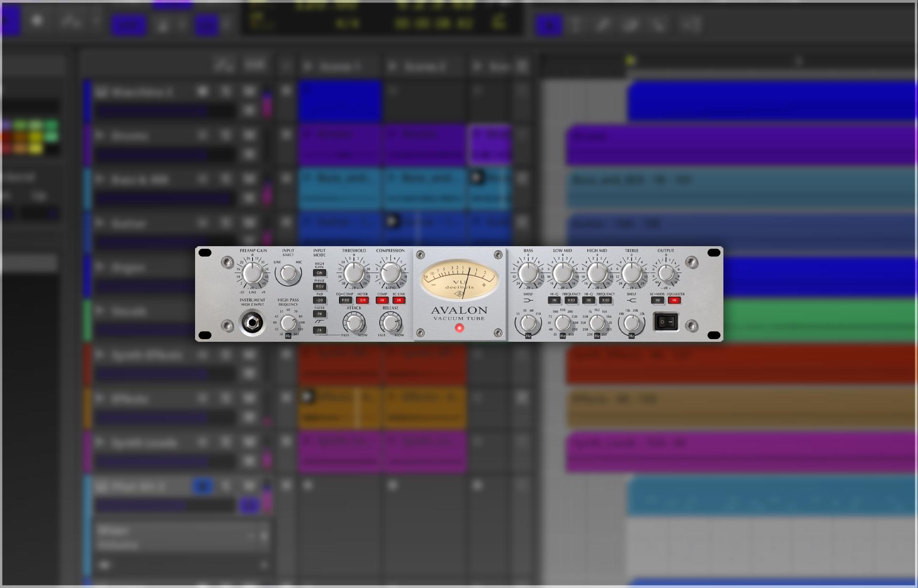This screenshot has height=588, width=918.
Task: Click the Compression Ratio knob
Action: (x=391, y=273)
